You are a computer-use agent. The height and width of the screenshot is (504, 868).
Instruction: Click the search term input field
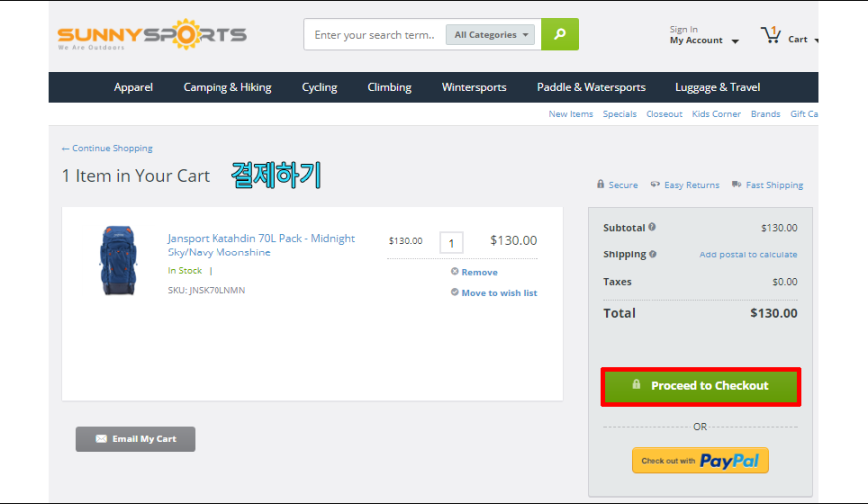pyautogui.click(x=375, y=34)
